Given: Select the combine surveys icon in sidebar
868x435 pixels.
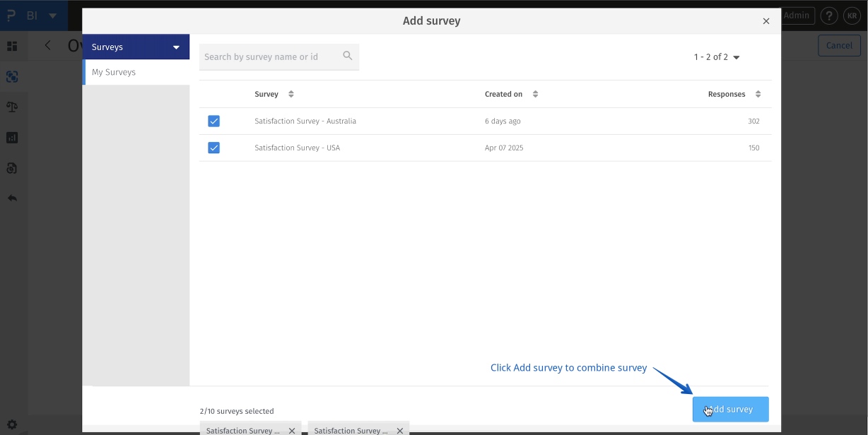Looking at the screenshot, I should point(12,76).
